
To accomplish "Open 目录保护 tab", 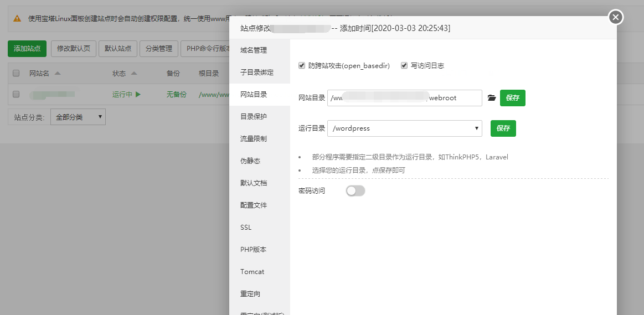I will (260, 117).
